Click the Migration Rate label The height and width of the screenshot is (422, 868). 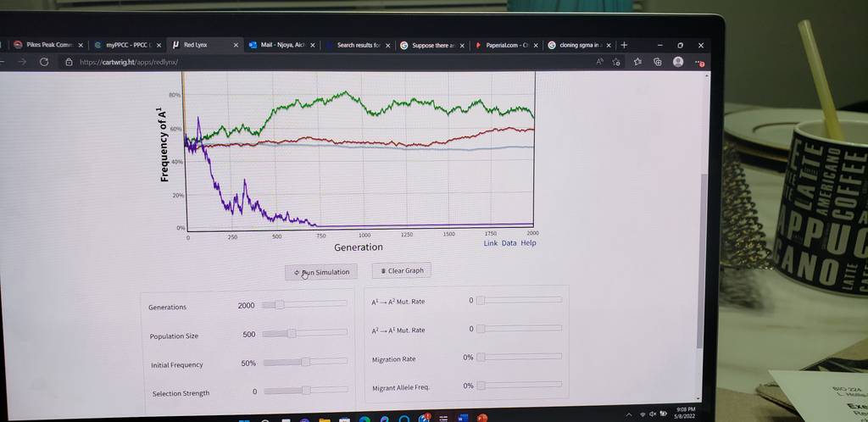click(x=393, y=359)
